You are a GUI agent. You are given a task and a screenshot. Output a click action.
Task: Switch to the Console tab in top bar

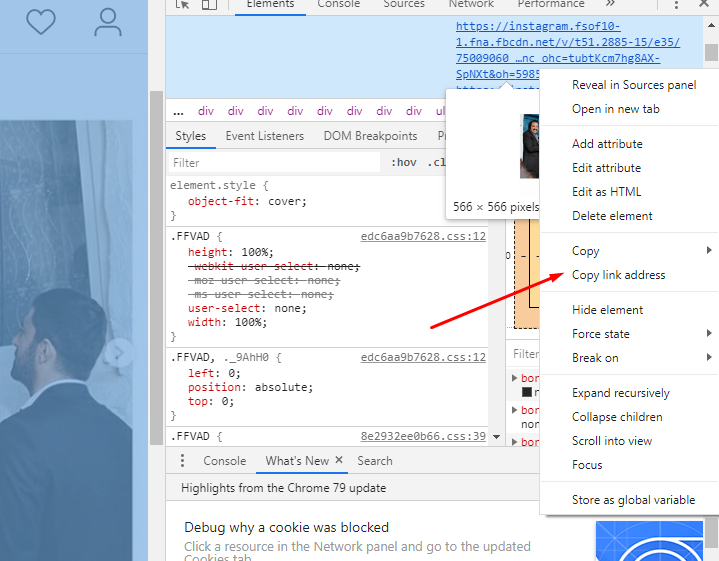tap(338, 4)
